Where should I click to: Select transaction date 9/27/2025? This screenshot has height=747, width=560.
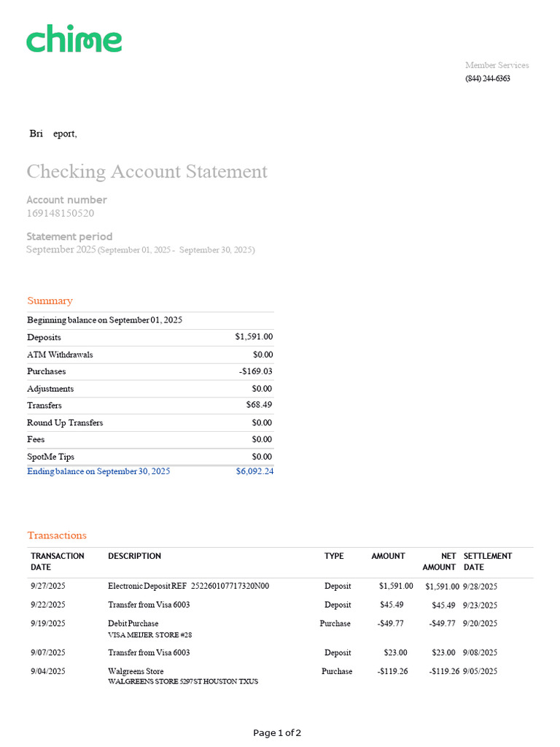(48, 586)
